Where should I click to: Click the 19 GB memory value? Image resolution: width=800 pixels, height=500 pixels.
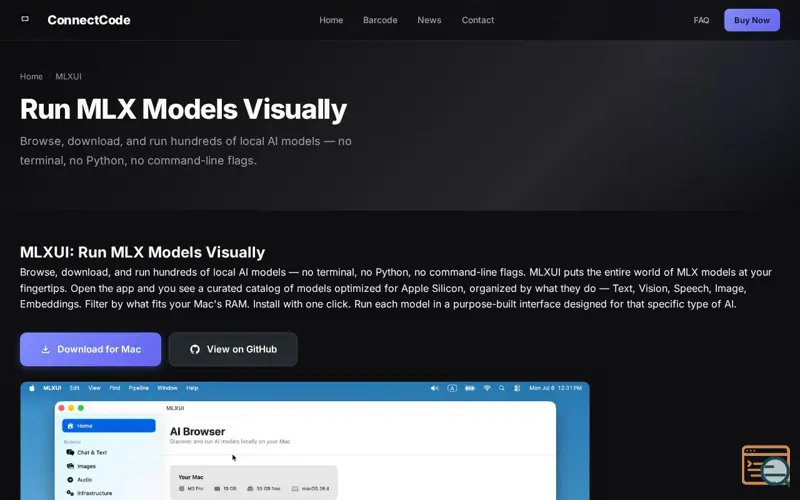[x=230, y=489]
